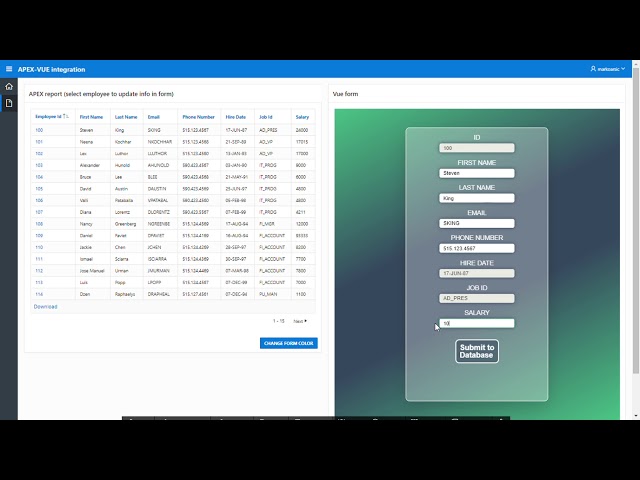The height and width of the screenshot is (480, 640).
Task: Select employee id 107 link
Action: (x=39, y=212)
